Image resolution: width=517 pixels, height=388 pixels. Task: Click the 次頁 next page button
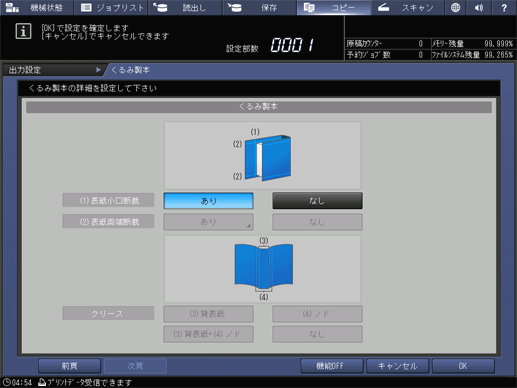135,366
